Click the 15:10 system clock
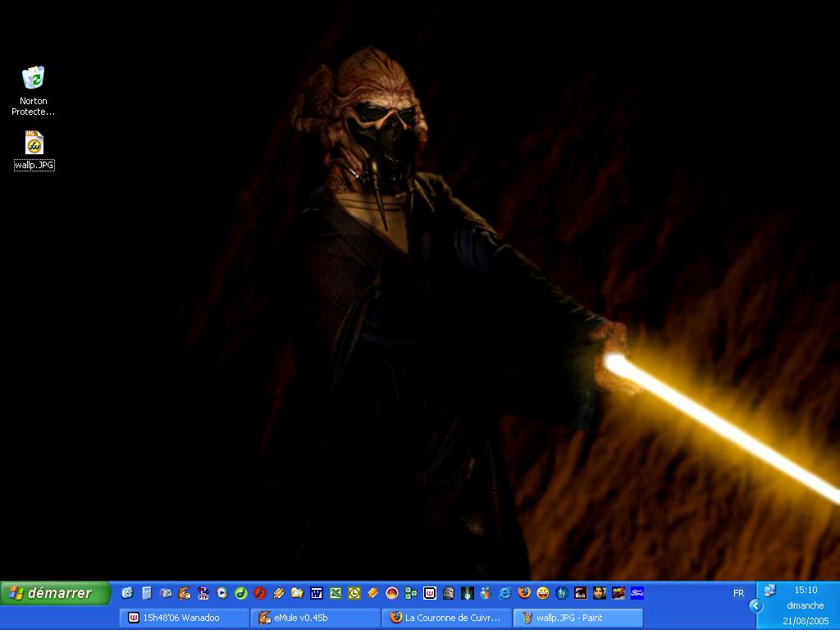Viewport: 840px width, 630px height. tap(806, 590)
